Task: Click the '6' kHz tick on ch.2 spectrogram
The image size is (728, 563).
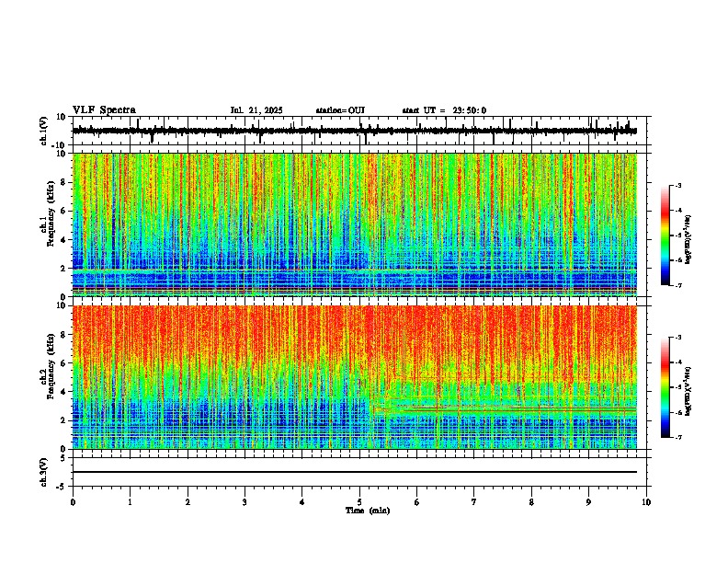Action: pos(65,363)
